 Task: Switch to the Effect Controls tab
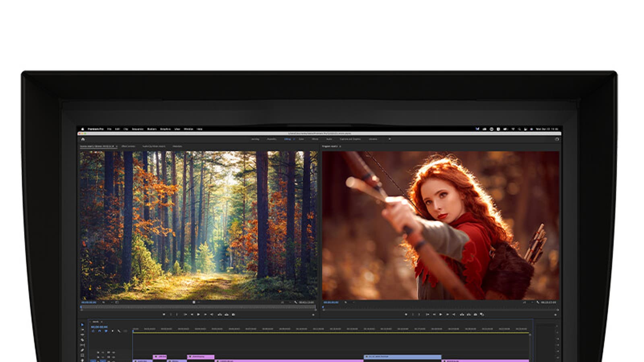coord(128,146)
